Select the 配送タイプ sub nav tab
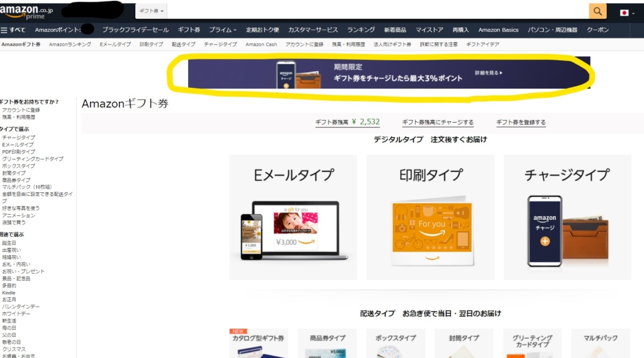Image resolution: width=644 pixels, height=358 pixels. click(x=184, y=45)
